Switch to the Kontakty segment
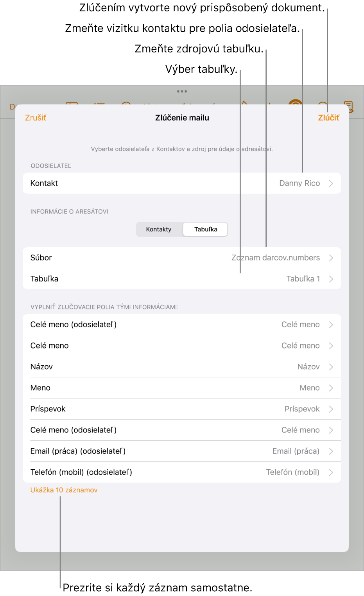Screen dimensions: 364x596 point(159,230)
